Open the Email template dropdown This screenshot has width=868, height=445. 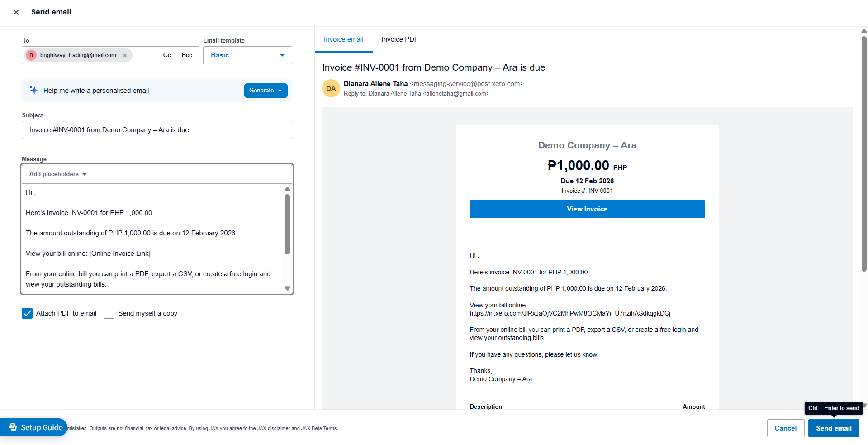(247, 55)
